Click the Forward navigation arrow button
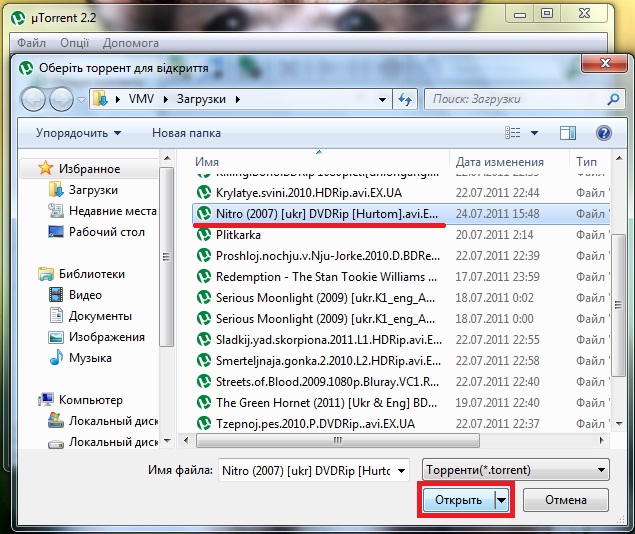Screen dimensions: 635x534 [x=62, y=99]
